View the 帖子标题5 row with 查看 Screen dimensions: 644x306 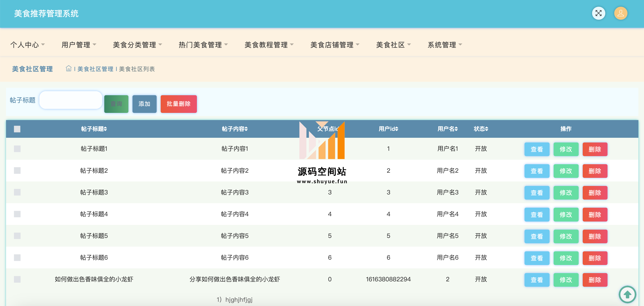pyautogui.click(x=537, y=236)
